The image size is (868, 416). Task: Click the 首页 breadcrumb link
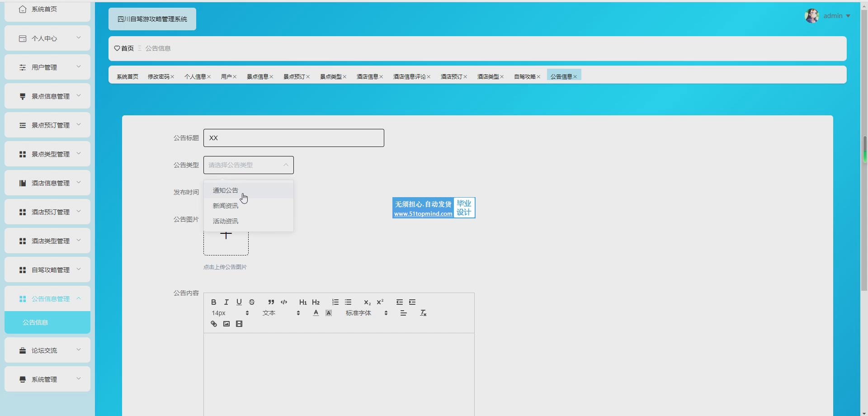click(124, 48)
